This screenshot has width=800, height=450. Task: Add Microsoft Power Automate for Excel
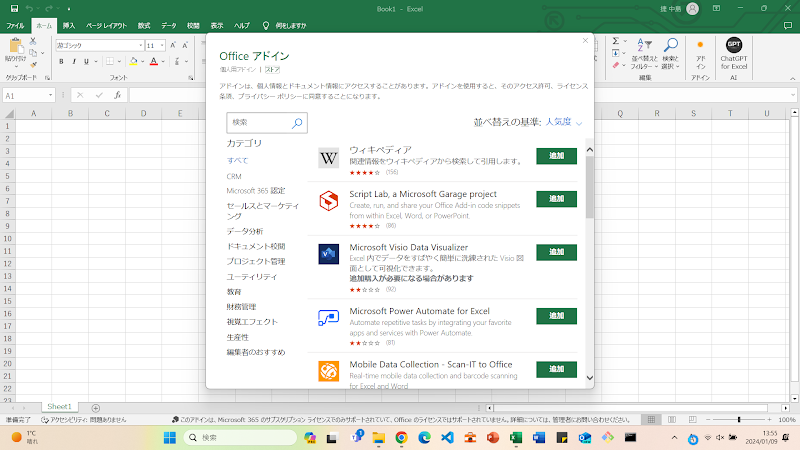click(557, 316)
